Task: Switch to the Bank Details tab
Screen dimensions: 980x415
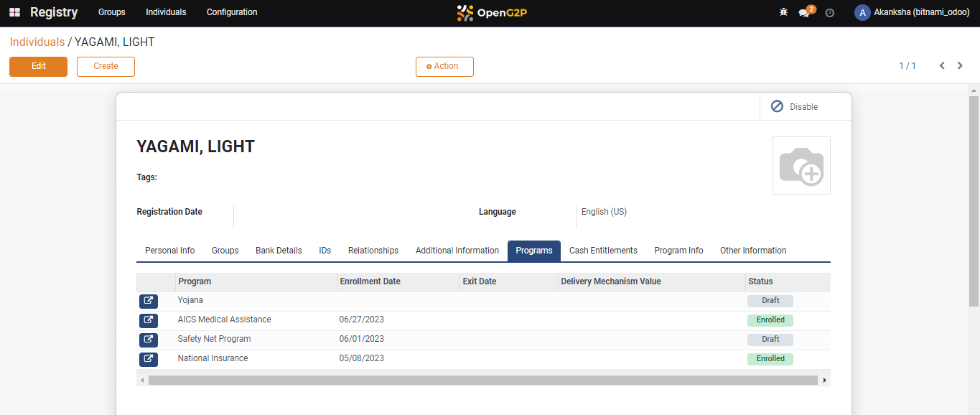Action: coord(279,251)
